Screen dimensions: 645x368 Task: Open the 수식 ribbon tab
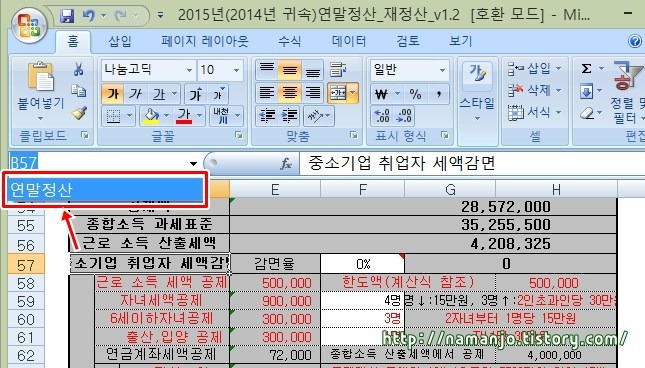[290, 41]
